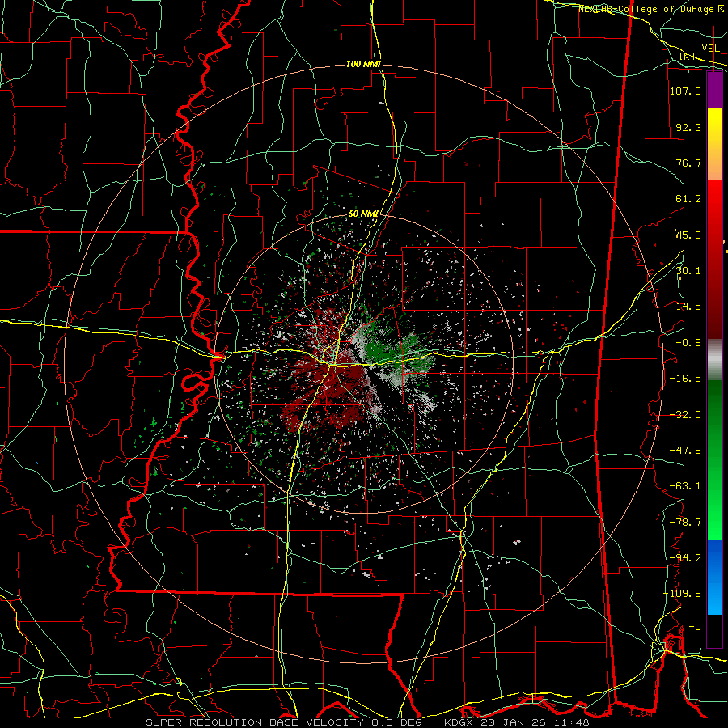Screen dimensions: 728x728
Task: Pick the bright red segment near 61.2
Action: pos(714,200)
